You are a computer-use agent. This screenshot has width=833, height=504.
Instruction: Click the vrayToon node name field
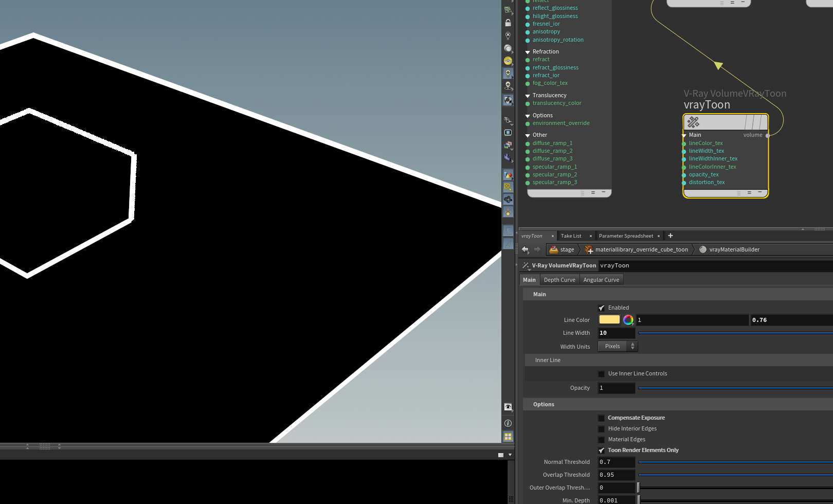click(716, 266)
